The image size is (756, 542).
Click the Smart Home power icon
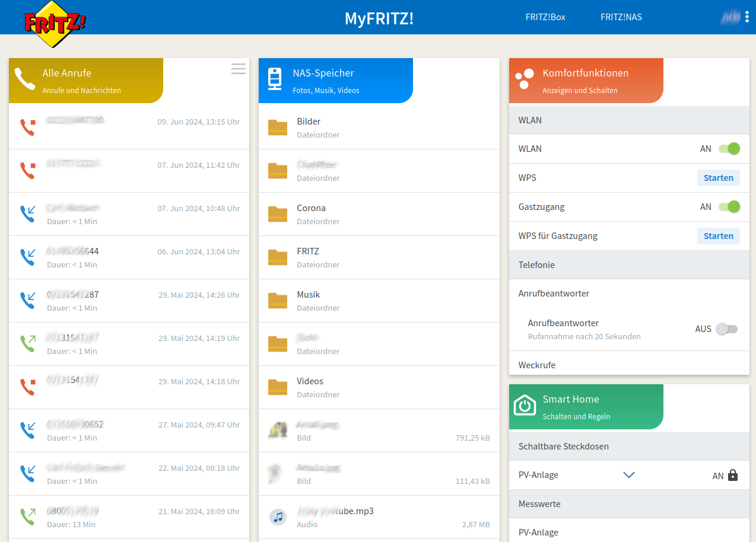pyautogui.click(x=525, y=406)
